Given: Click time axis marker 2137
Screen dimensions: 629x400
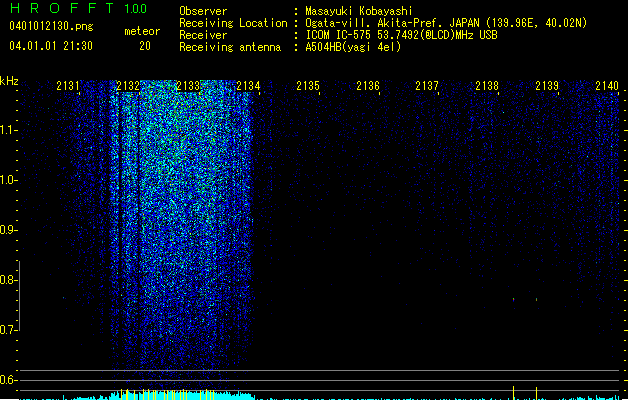Looking at the screenshot, I should point(427,85).
